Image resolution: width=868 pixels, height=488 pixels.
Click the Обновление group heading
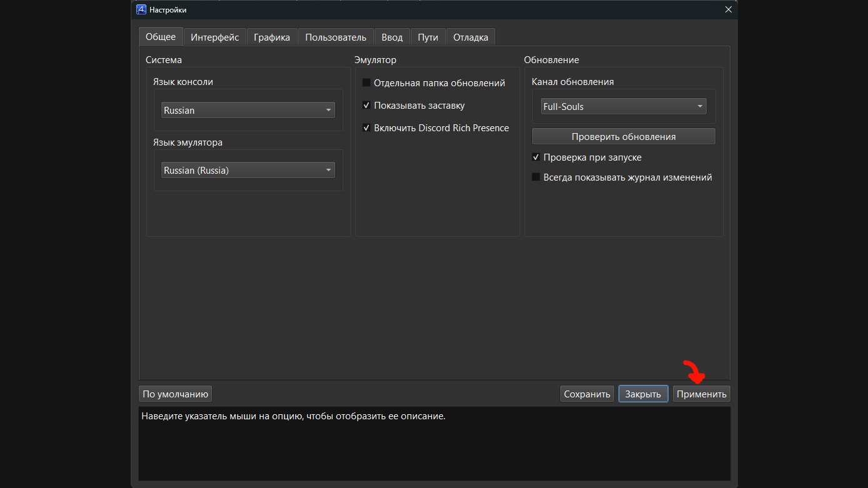pos(552,60)
